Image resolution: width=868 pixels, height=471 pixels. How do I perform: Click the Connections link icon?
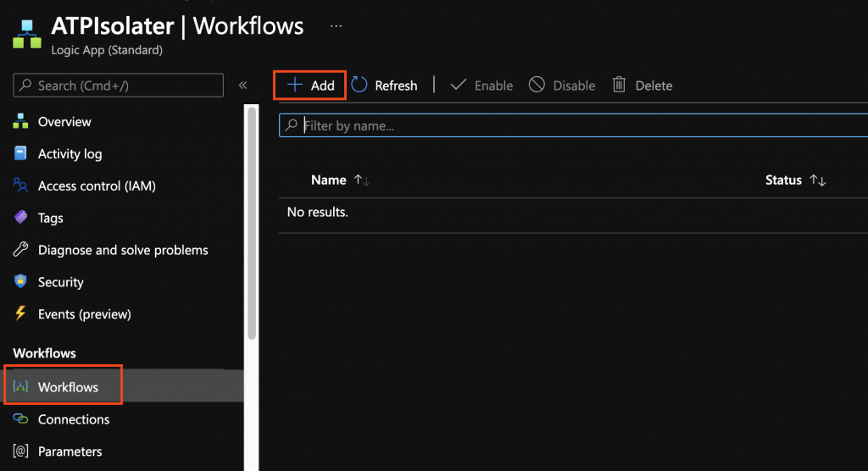click(21, 419)
